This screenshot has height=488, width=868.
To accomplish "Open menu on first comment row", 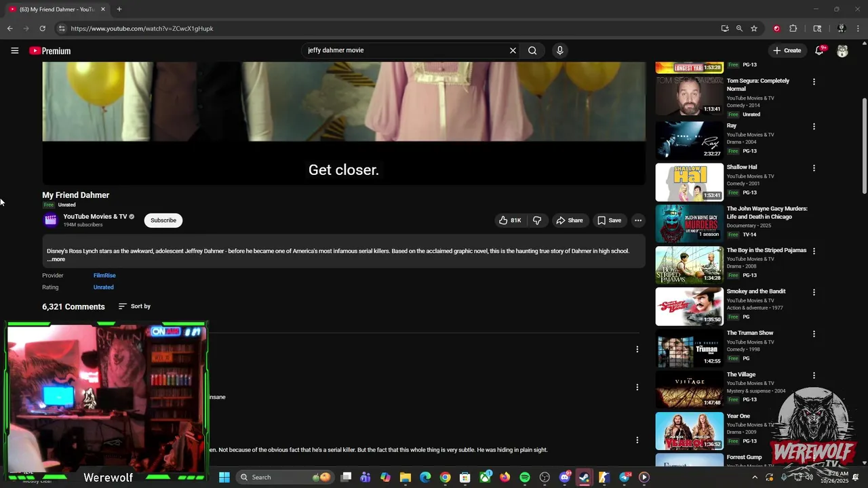I will click(x=637, y=349).
